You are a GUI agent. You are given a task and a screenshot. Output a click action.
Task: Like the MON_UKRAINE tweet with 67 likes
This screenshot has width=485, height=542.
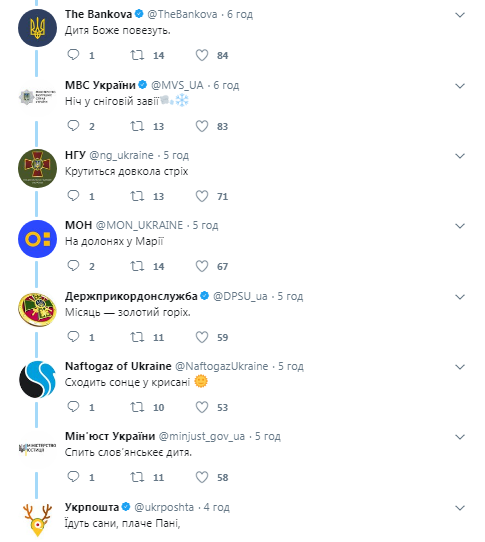pyautogui.click(x=202, y=266)
